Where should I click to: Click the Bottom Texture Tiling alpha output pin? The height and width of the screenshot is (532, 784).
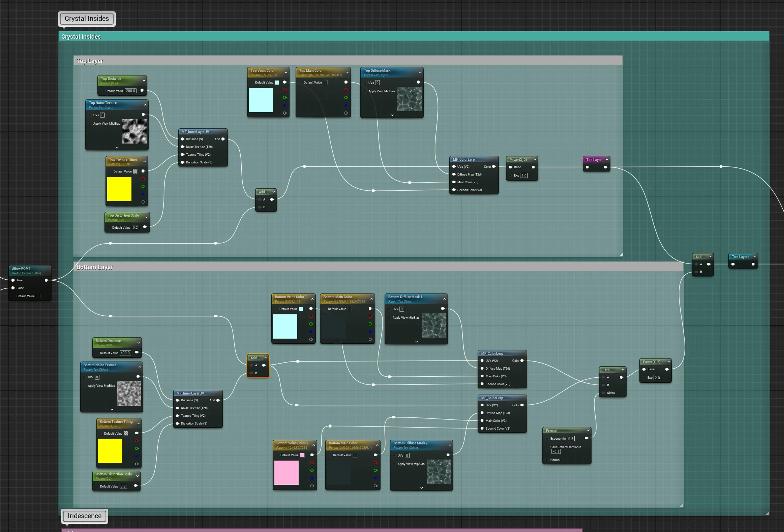point(137,464)
